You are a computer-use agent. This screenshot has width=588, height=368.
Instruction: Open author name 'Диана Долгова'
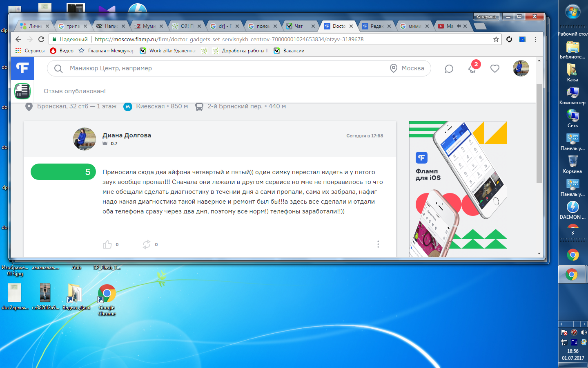point(127,135)
